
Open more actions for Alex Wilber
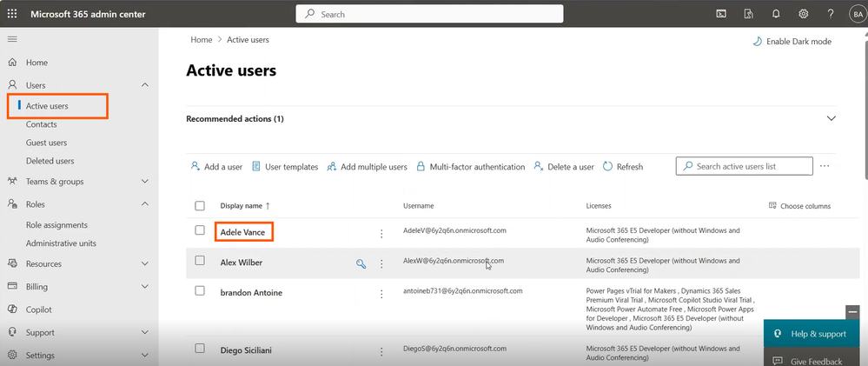pos(381,264)
